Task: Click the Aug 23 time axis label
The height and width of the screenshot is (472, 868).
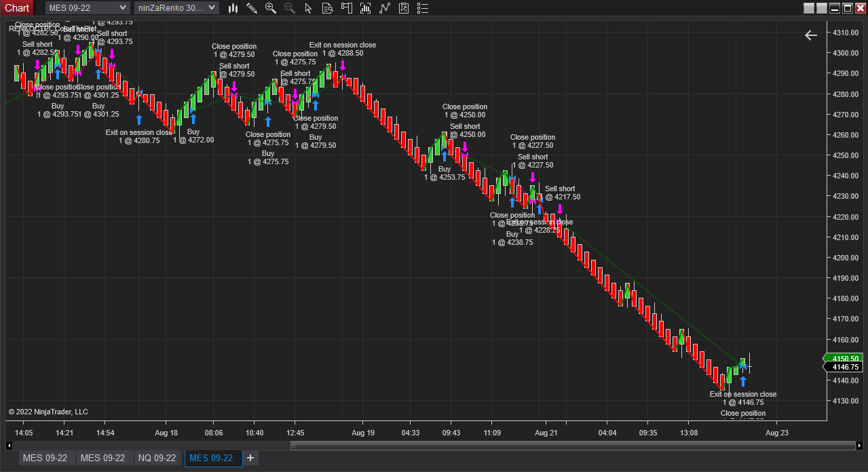Action: (777, 433)
